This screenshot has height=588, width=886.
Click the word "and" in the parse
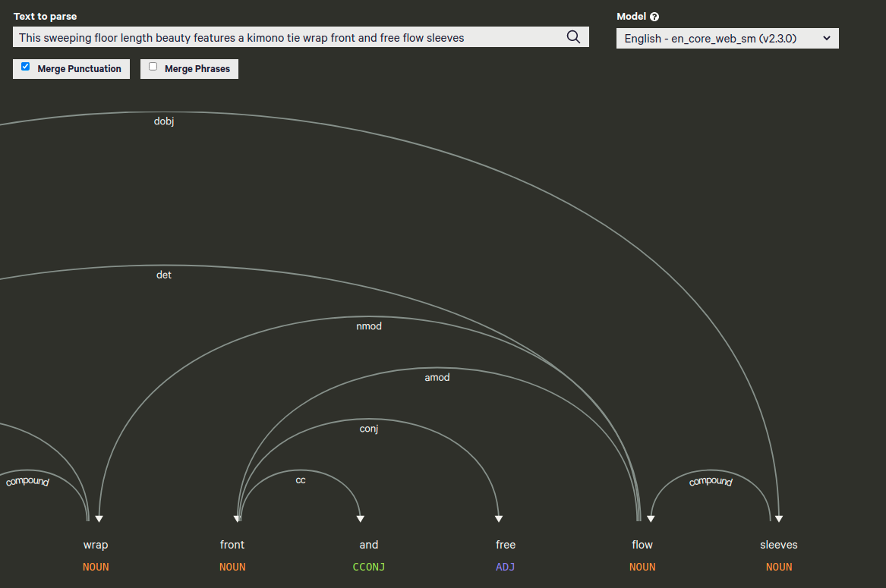click(x=369, y=545)
